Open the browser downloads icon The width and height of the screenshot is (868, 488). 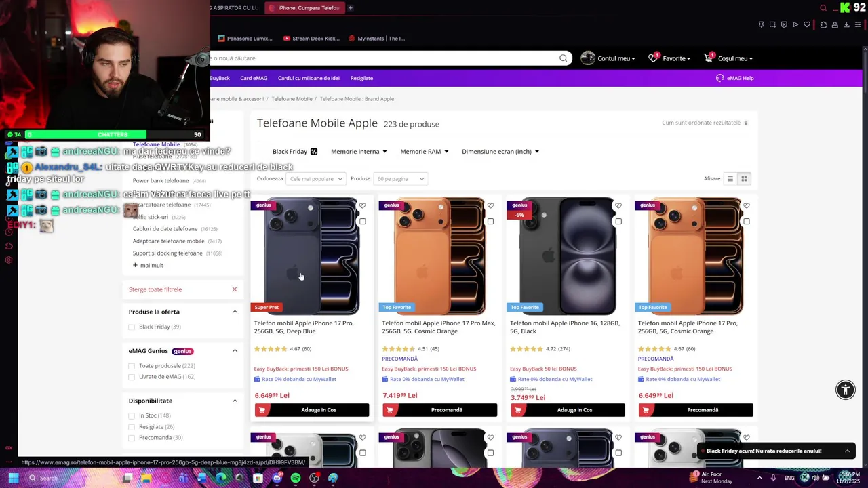(x=846, y=24)
